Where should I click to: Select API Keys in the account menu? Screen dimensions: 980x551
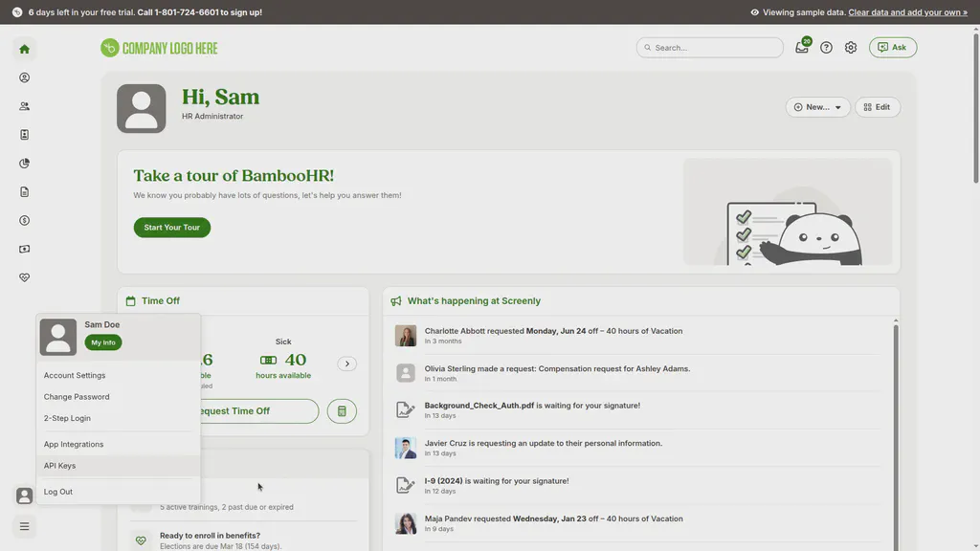(58, 465)
